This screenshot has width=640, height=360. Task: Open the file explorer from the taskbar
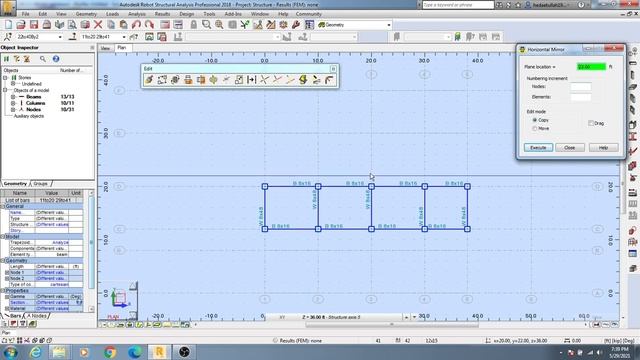click(59, 352)
